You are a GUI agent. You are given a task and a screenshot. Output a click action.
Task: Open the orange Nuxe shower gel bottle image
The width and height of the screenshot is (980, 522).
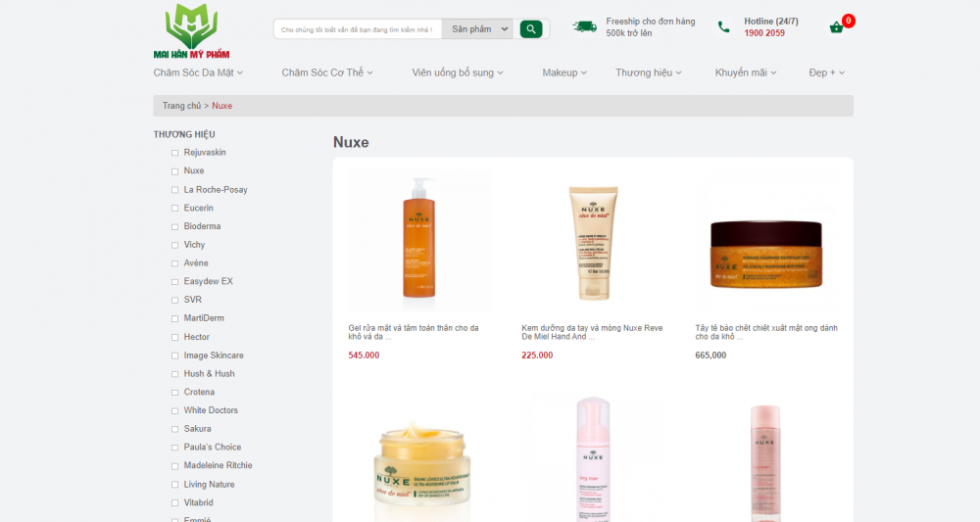(x=419, y=240)
